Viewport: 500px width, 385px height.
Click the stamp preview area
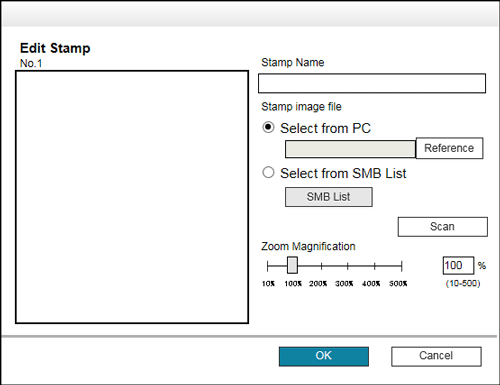click(132, 197)
